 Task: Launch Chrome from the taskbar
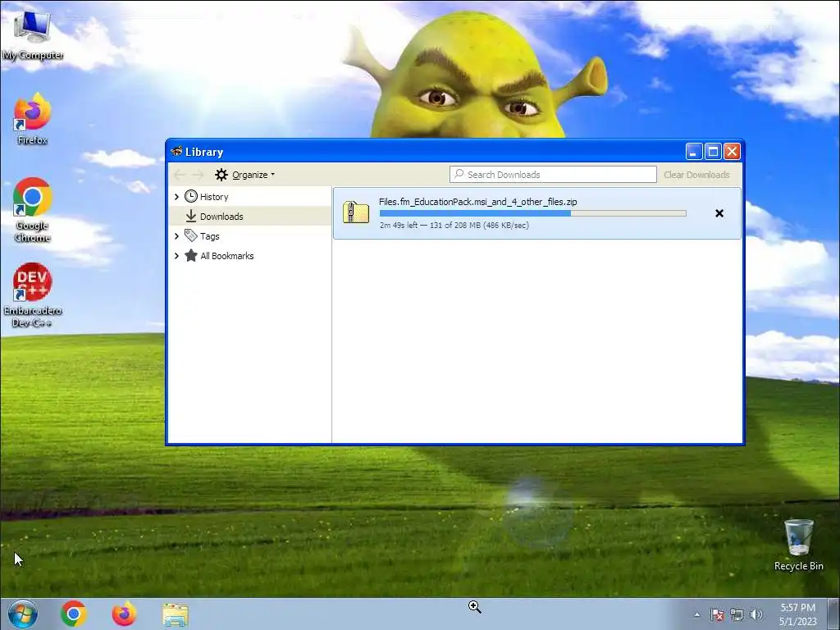coord(73,614)
